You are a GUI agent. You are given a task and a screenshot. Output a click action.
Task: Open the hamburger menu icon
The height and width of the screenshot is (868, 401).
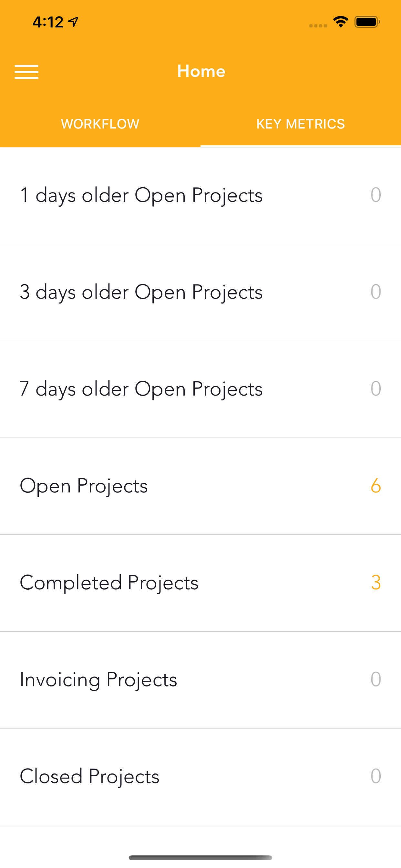[x=26, y=72]
